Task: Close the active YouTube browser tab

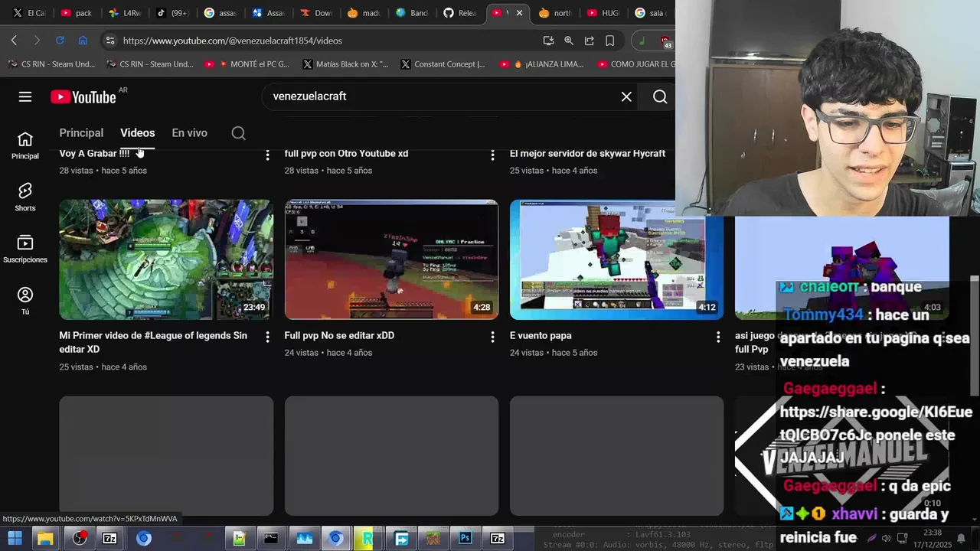Action: coord(519,13)
